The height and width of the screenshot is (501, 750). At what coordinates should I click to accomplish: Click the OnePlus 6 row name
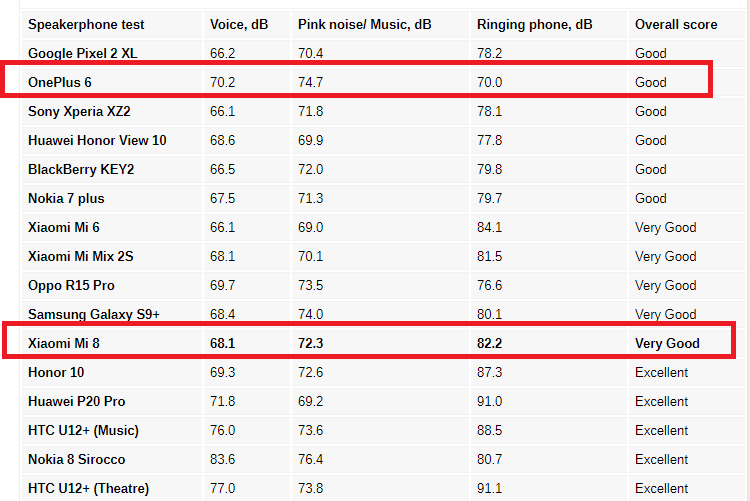59,82
